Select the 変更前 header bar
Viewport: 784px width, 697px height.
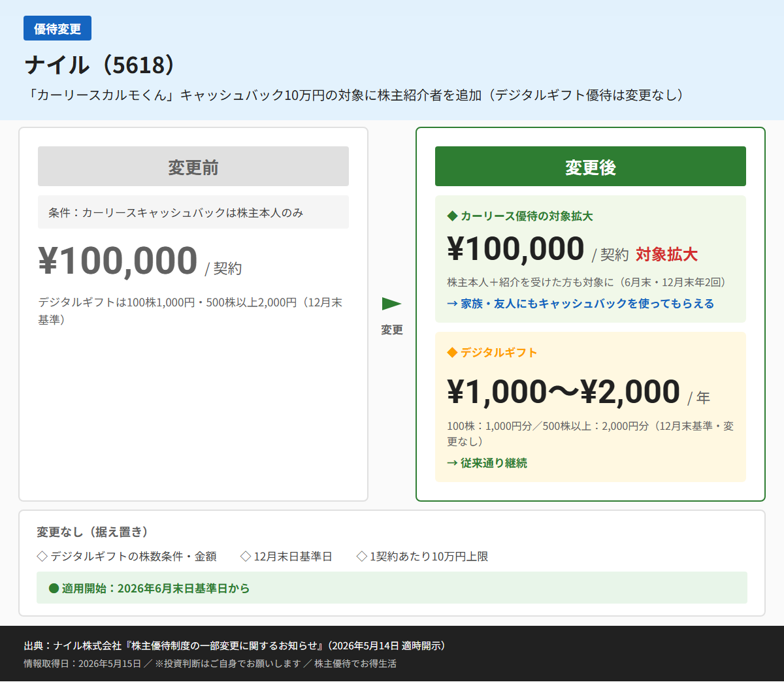click(193, 167)
